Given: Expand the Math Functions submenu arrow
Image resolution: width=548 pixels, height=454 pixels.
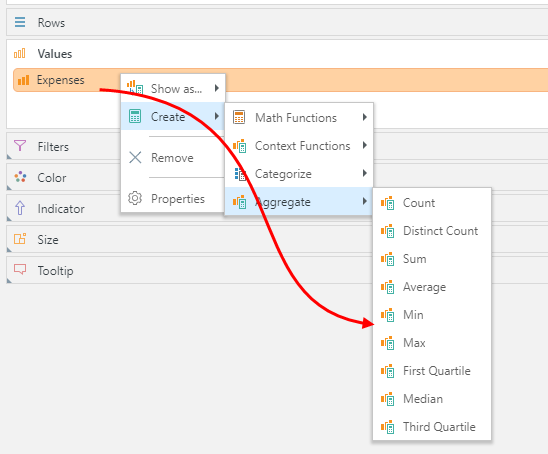Looking at the screenshot, I should tap(365, 117).
